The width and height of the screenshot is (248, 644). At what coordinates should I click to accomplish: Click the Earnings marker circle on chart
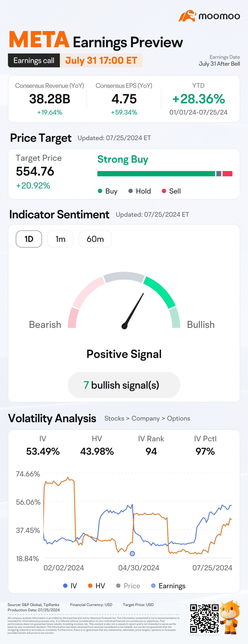coord(132,554)
